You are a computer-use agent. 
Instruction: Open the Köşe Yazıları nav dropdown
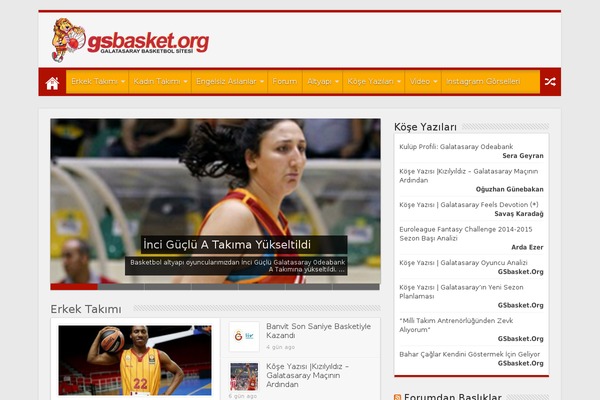(373, 82)
